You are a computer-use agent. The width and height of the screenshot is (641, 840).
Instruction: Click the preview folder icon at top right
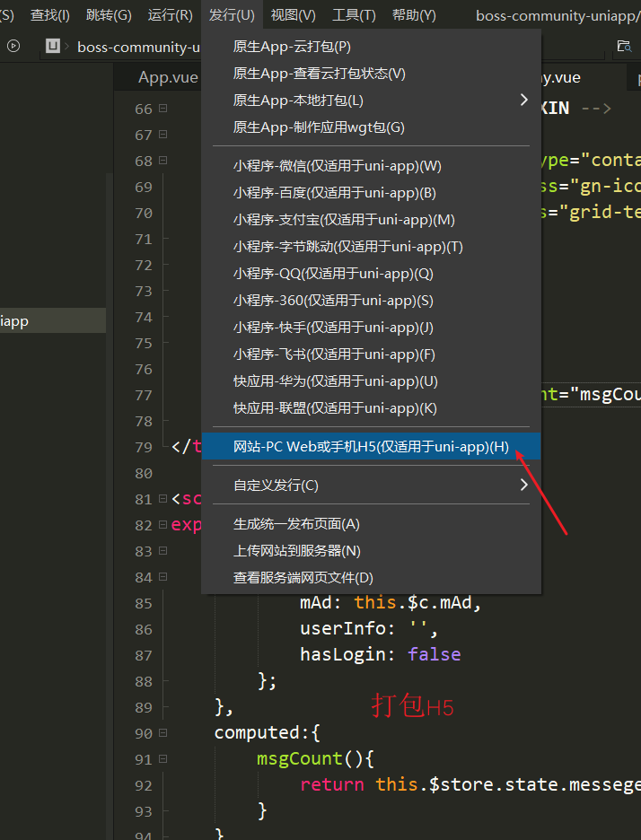624,46
